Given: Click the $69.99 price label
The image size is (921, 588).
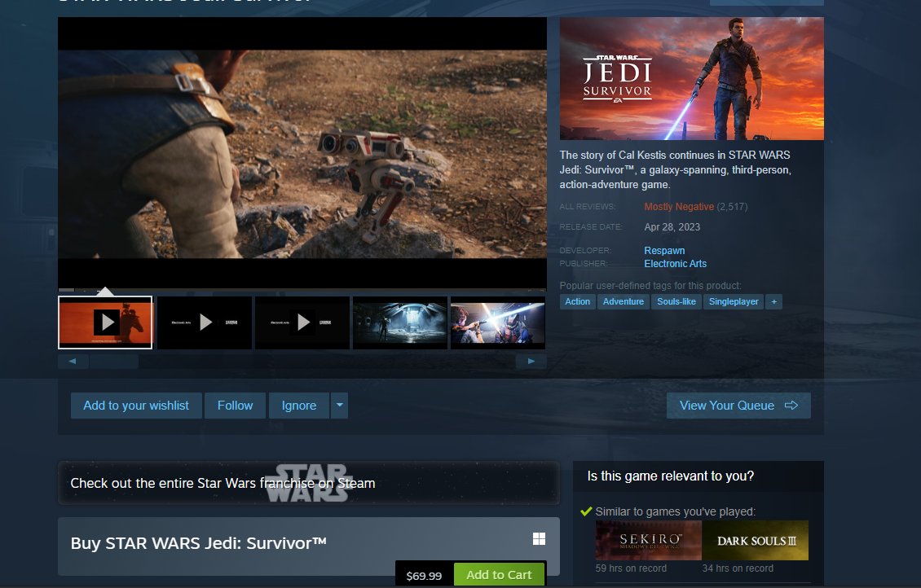Looking at the screenshot, I should point(424,576).
